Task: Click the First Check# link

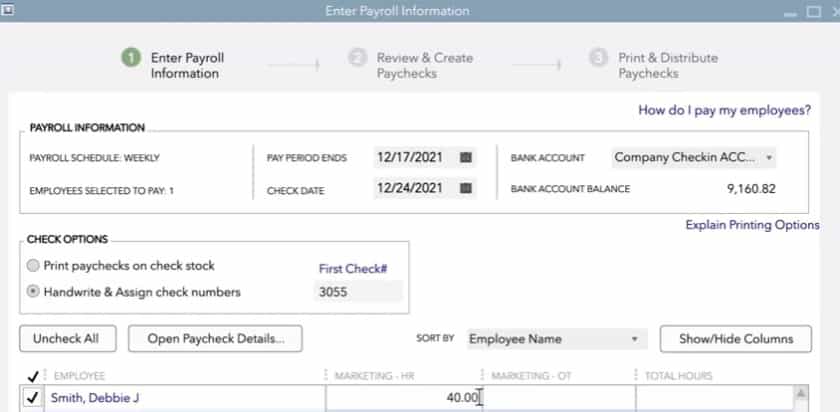Action: coord(353,269)
